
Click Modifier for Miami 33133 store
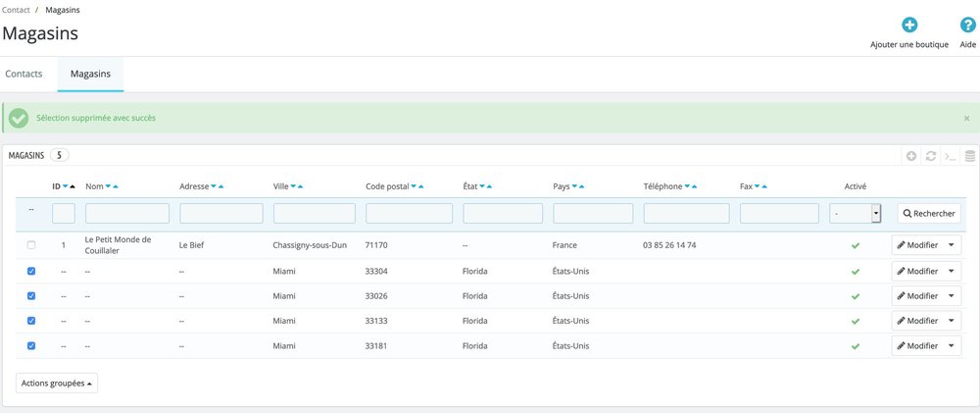(x=917, y=321)
